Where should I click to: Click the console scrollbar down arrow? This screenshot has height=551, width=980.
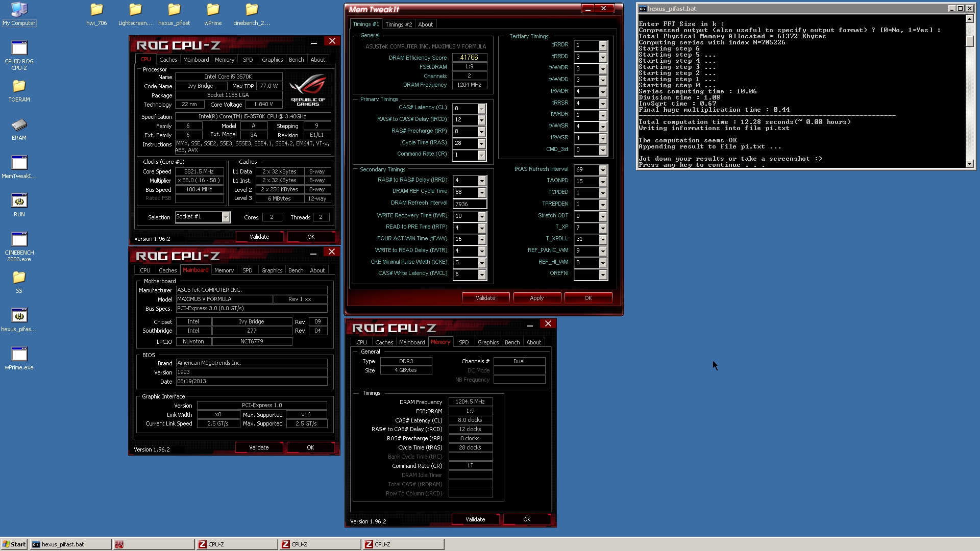969,163
